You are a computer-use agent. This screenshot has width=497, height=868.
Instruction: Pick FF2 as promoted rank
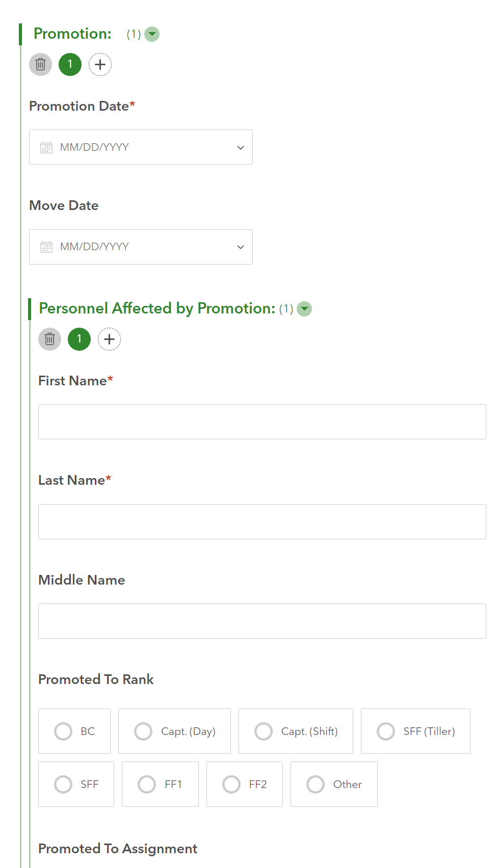(x=231, y=784)
